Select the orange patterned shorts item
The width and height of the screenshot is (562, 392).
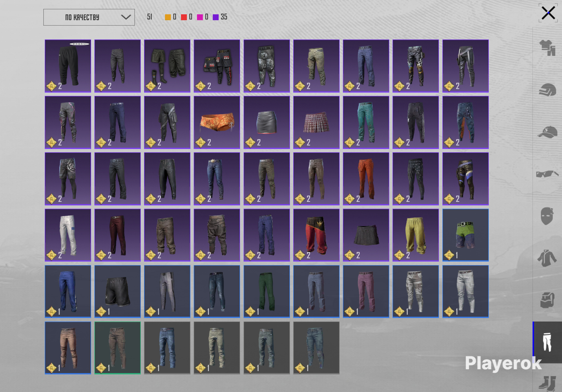pyautogui.click(x=217, y=122)
